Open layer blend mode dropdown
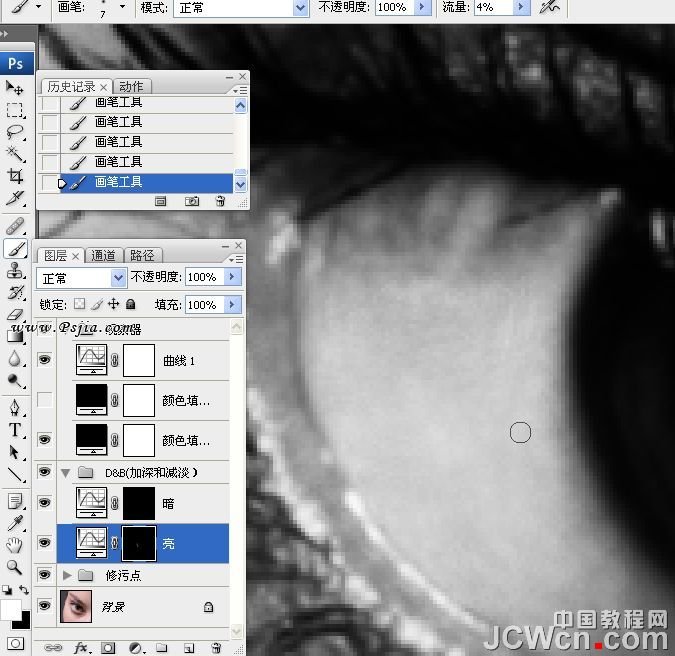The image size is (675, 656). coord(118,278)
